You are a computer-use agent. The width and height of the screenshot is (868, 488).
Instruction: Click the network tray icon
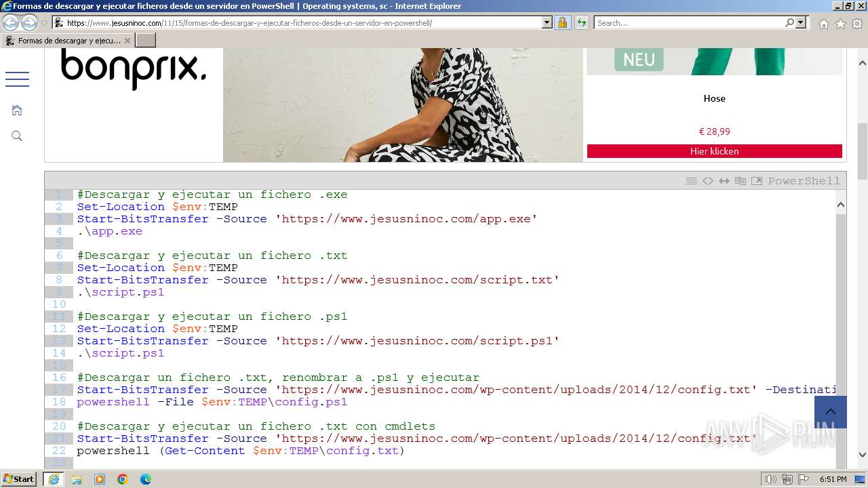tap(787, 479)
